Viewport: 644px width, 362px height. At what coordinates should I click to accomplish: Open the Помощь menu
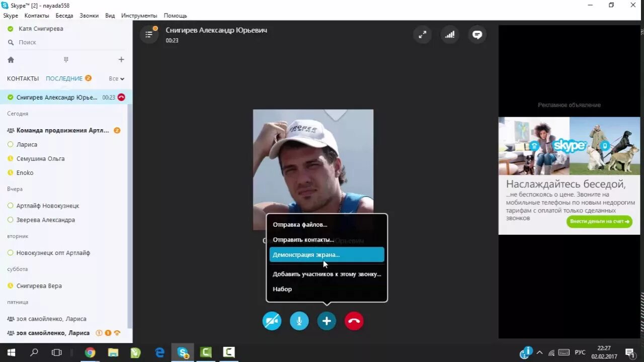coord(175,16)
